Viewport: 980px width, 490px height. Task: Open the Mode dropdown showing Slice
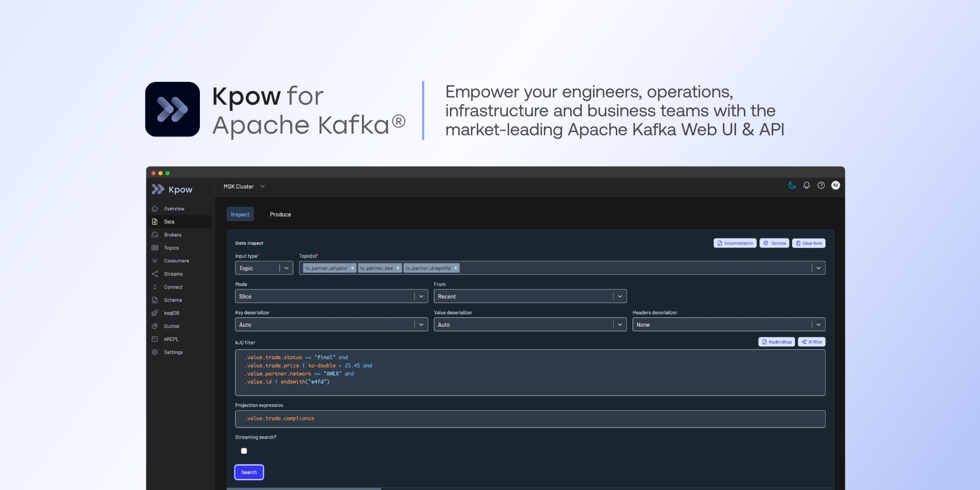point(331,297)
